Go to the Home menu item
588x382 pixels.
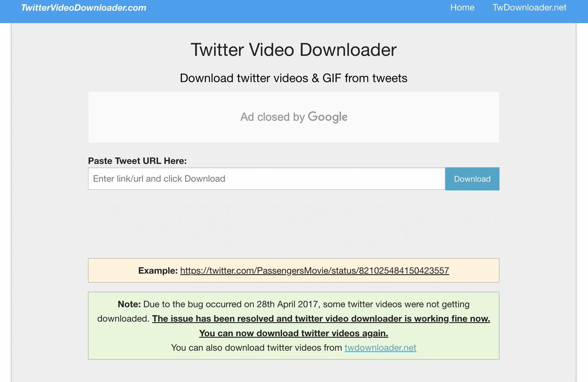pos(462,8)
